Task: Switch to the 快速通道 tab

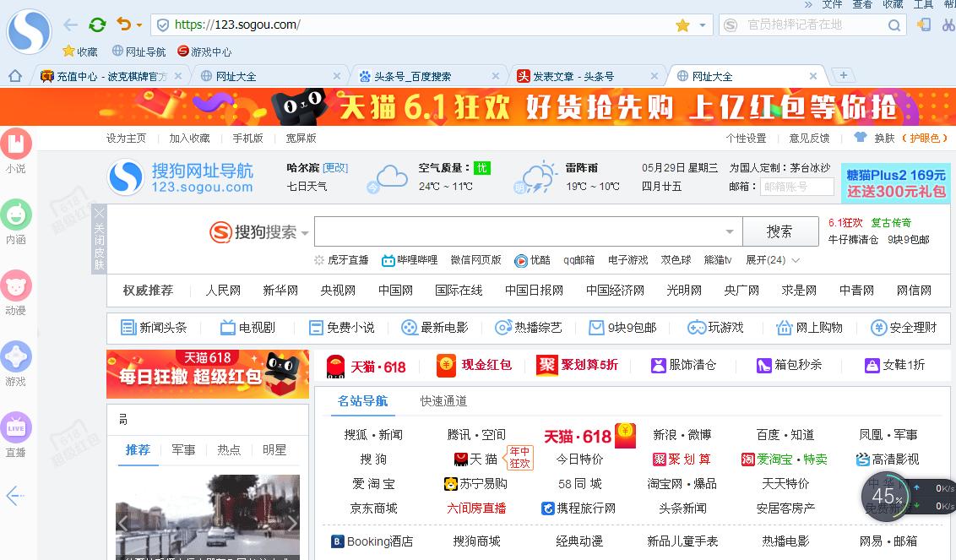Action: (443, 403)
